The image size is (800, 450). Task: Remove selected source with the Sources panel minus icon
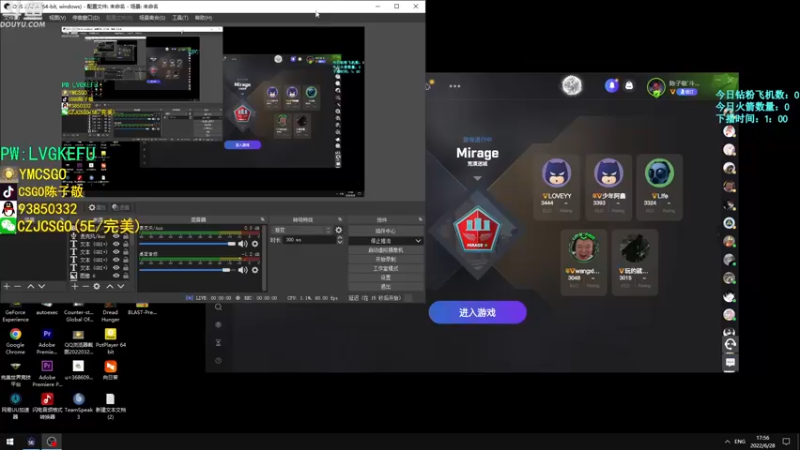click(x=85, y=287)
